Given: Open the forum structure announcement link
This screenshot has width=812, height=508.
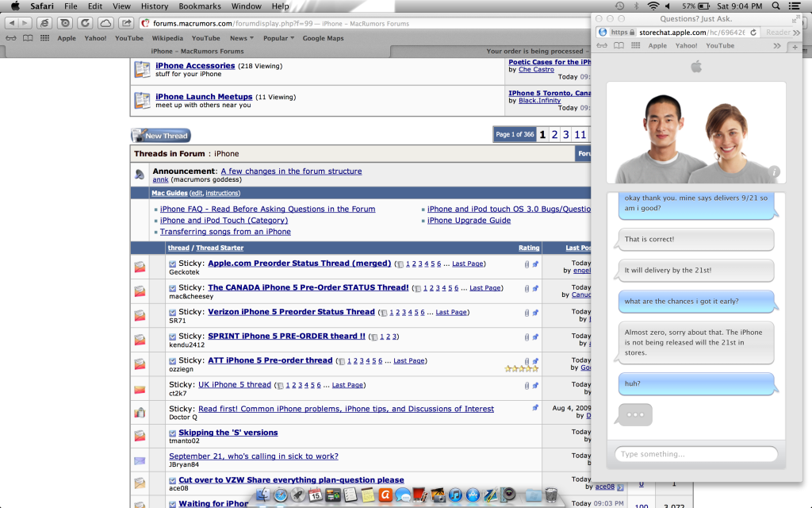Looking at the screenshot, I should click(291, 171).
